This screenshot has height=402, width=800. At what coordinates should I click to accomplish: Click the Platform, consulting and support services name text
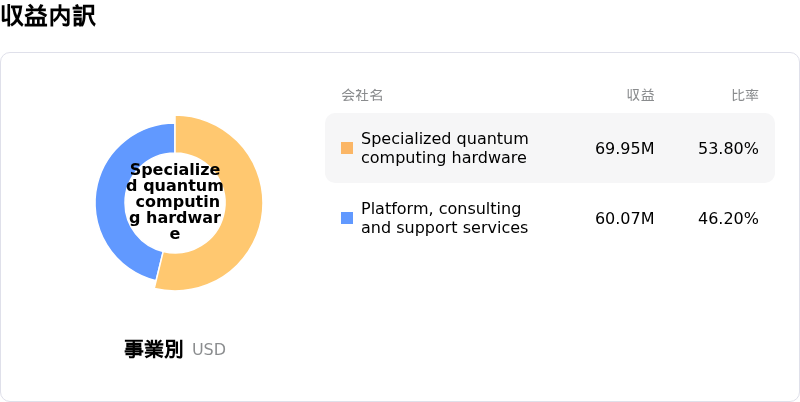(444, 218)
